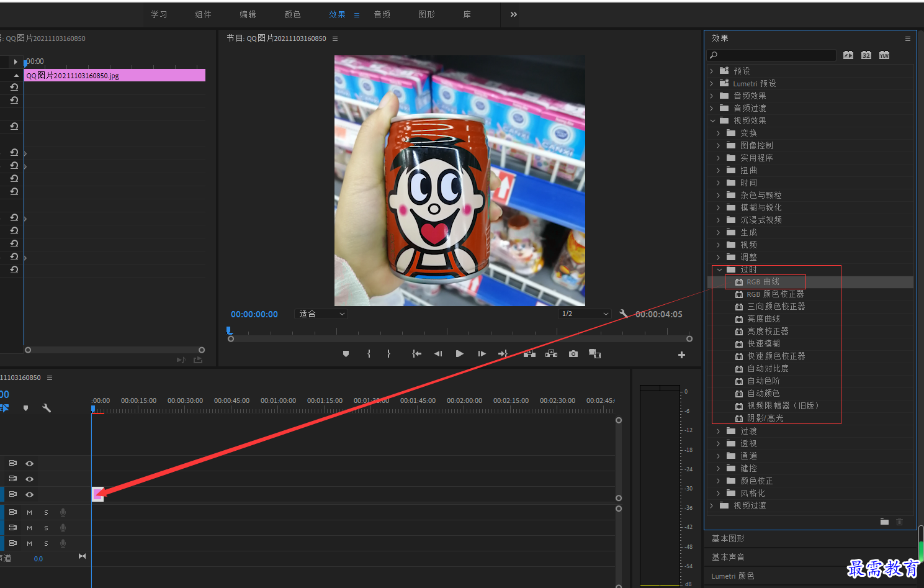924x588 pixels.
Task: Click the Lift button in program monitor
Action: (x=529, y=354)
